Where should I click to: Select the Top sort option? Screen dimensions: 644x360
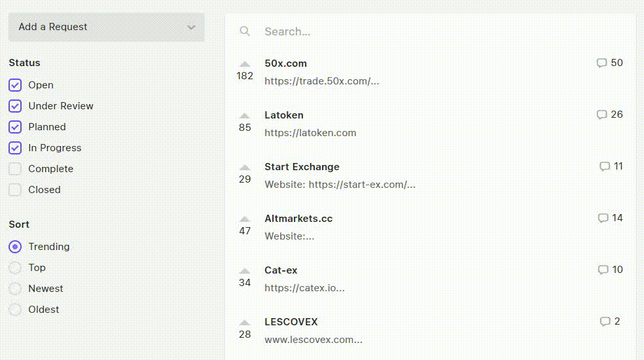pos(15,268)
